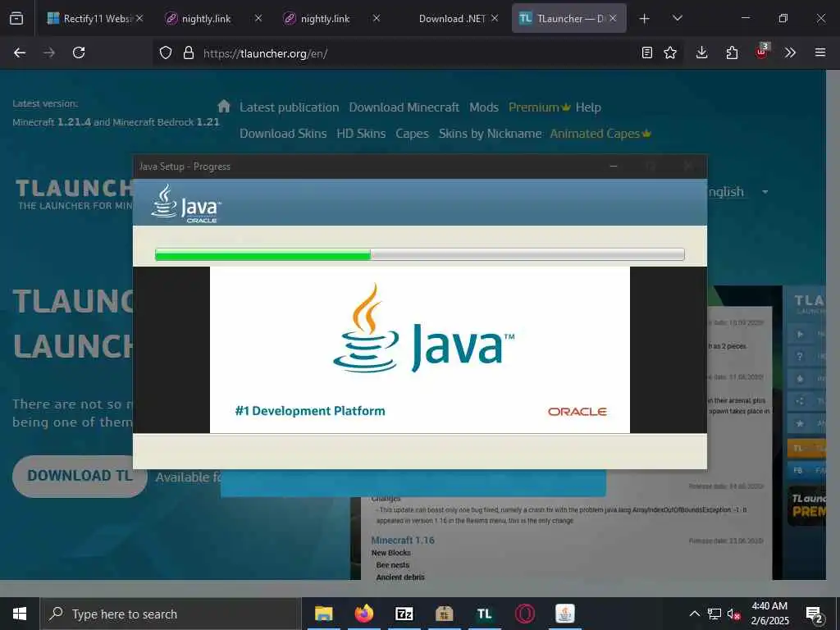Image resolution: width=840 pixels, height=630 pixels.
Task: Open File Explorer from taskbar
Action: pyautogui.click(x=323, y=614)
